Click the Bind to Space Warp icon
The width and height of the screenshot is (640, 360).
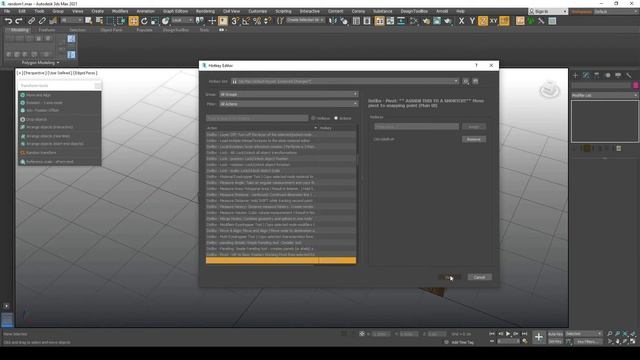[53, 21]
